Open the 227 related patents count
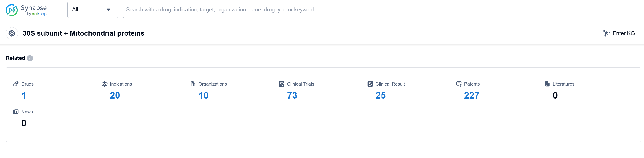644x158 pixels. tap(472, 95)
